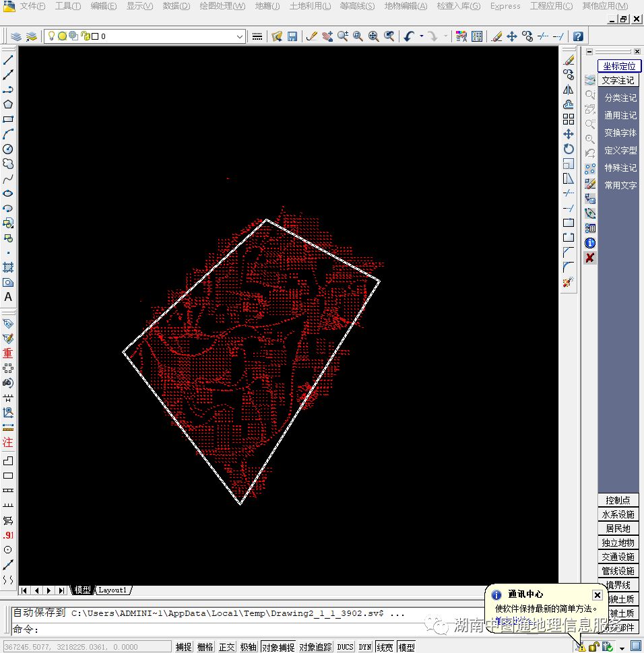Click the Pan hand tool

pos(327,36)
